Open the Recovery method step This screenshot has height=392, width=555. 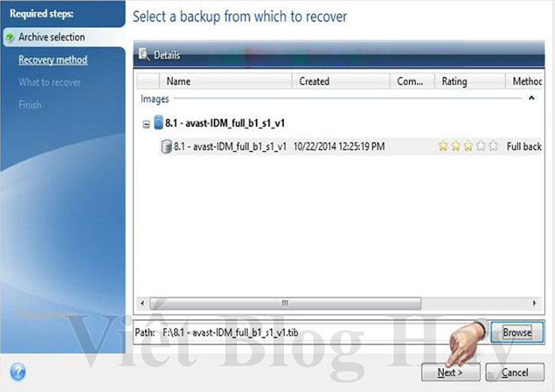(53, 59)
